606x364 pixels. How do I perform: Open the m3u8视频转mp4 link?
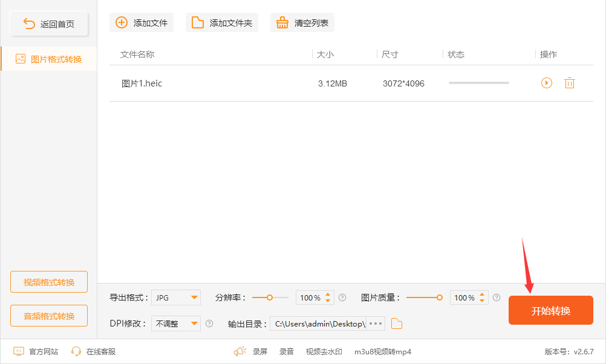pos(383,352)
